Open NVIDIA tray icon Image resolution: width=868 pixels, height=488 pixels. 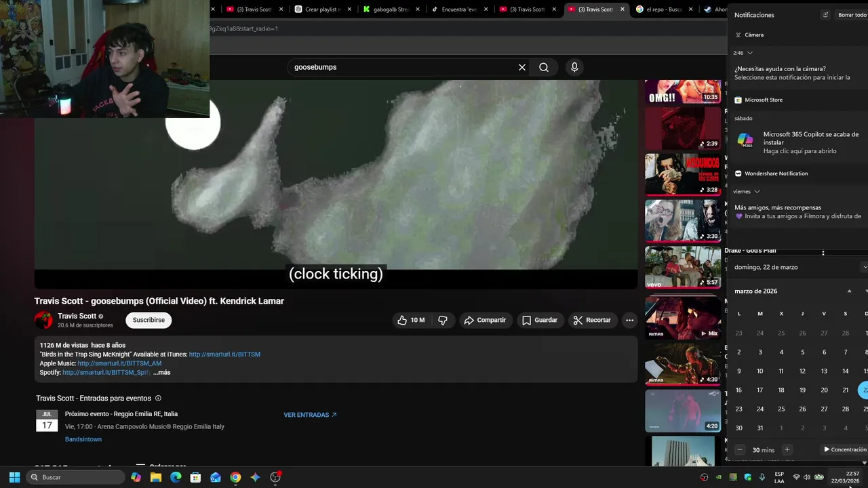[x=719, y=477]
